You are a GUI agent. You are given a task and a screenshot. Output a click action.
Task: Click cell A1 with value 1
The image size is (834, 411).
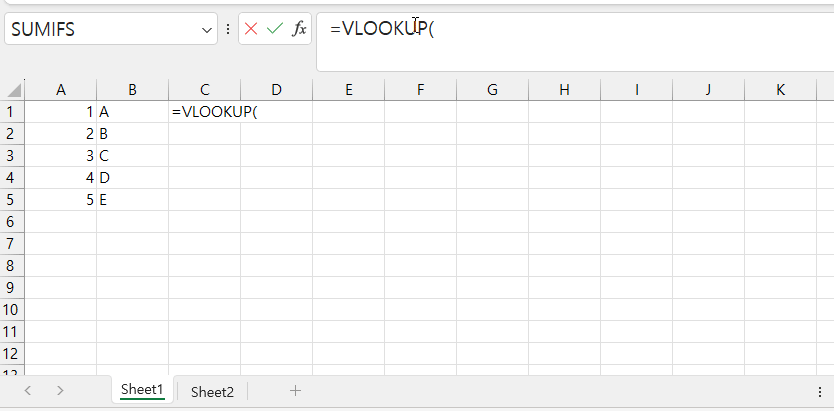pyautogui.click(x=61, y=112)
